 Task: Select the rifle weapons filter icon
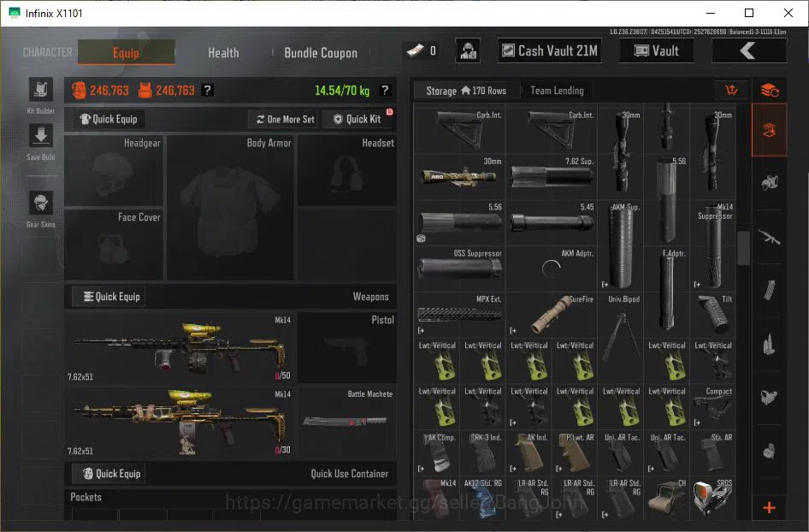pos(770,237)
